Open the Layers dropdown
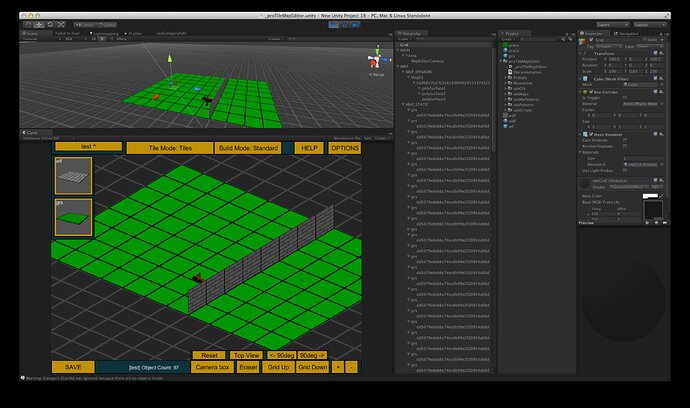Image resolution: width=690 pixels, height=408 pixels. [x=612, y=25]
